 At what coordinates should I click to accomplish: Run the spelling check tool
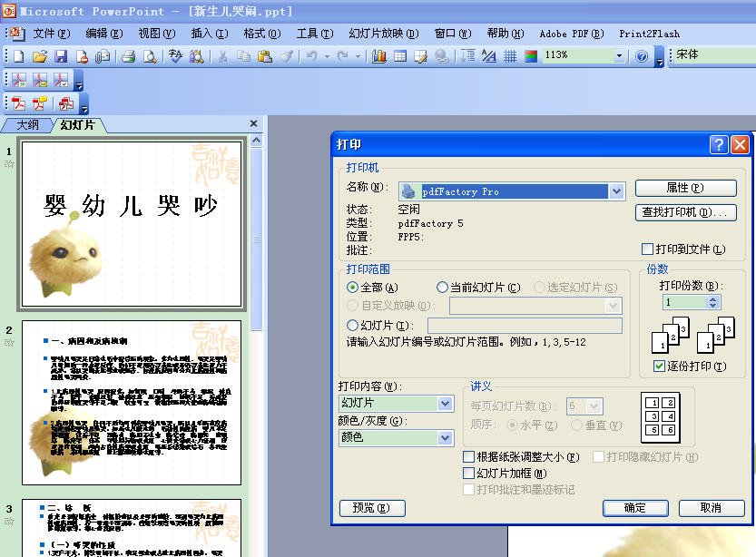pyautogui.click(x=176, y=56)
